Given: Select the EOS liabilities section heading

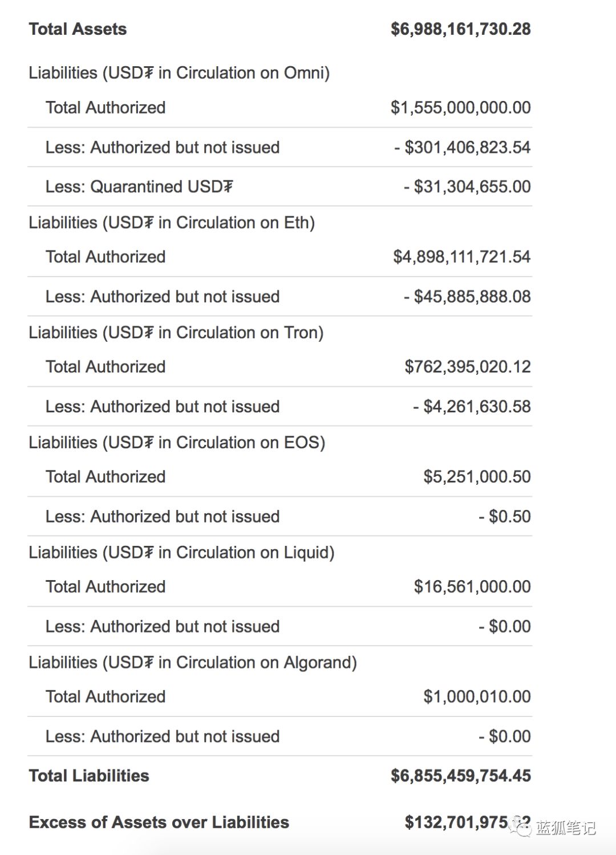Looking at the screenshot, I should point(177,443).
